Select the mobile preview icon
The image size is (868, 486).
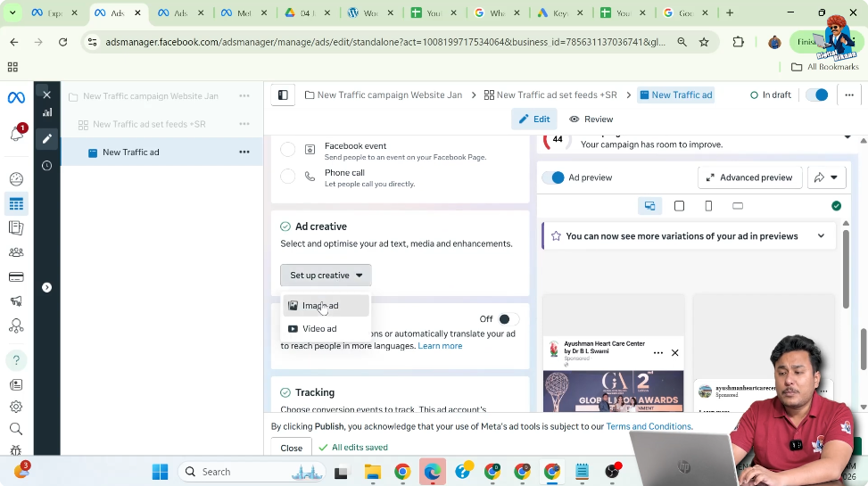(708, 206)
